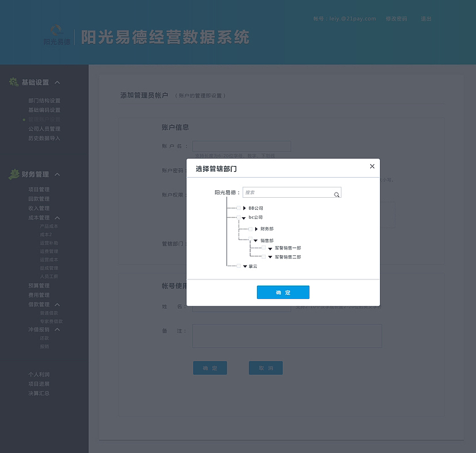Click the 退出 logout link
Image resolution: width=476 pixels, height=453 pixels.
425,19
